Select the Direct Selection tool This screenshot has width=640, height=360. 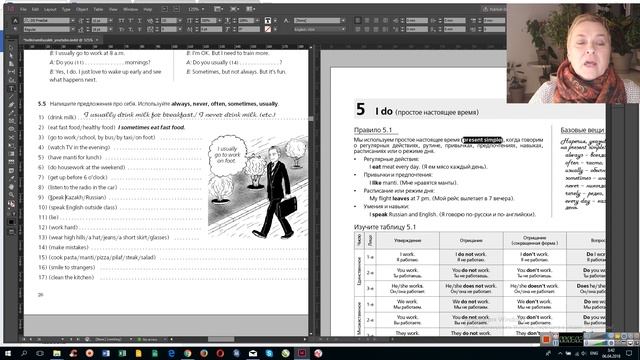(x=11, y=56)
